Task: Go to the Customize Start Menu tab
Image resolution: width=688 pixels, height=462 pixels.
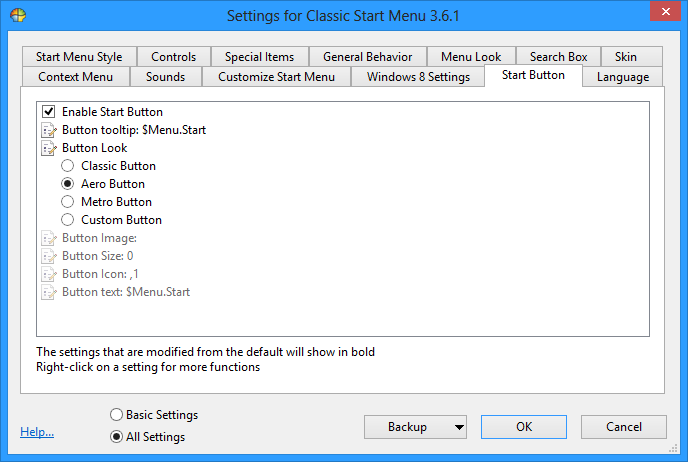Action: coord(276,77)
